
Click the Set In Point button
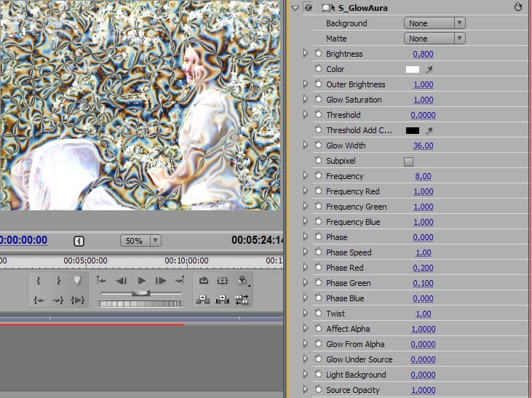tap(39, 281)
